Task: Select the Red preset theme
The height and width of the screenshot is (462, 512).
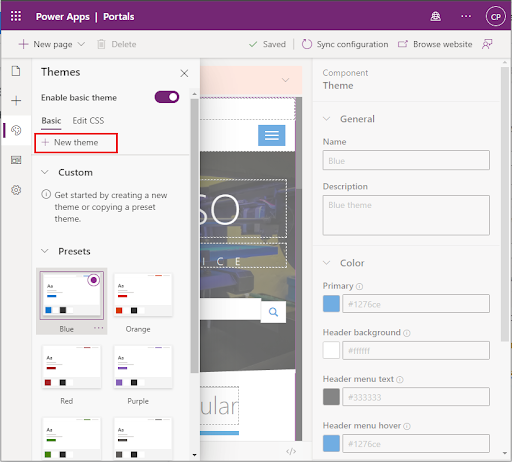Action: pos(72,367)
